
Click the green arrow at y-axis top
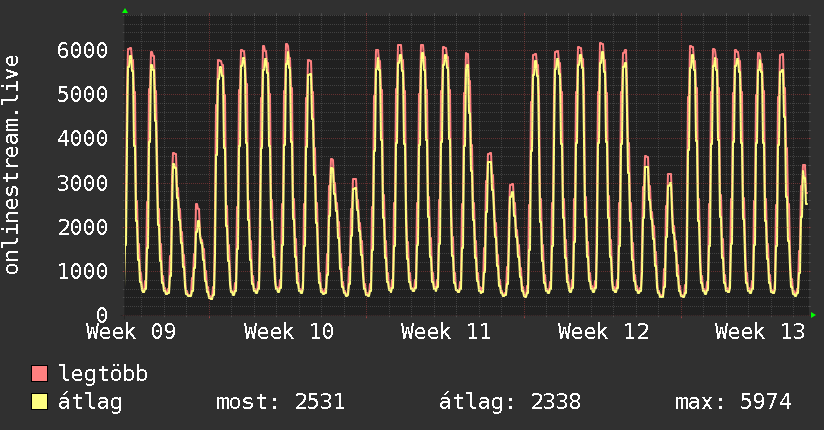[x=125, y=11]
